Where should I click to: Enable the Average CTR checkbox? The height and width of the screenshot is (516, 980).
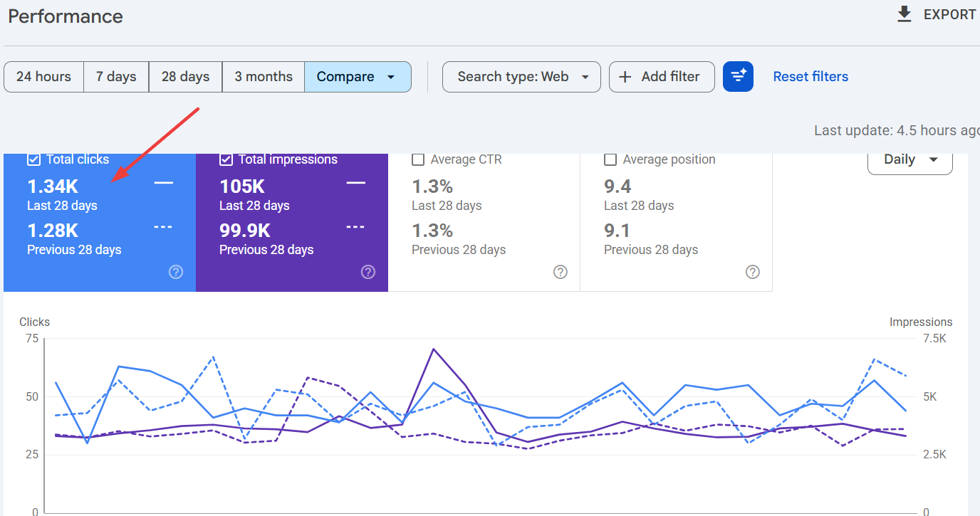click(418, 159)
